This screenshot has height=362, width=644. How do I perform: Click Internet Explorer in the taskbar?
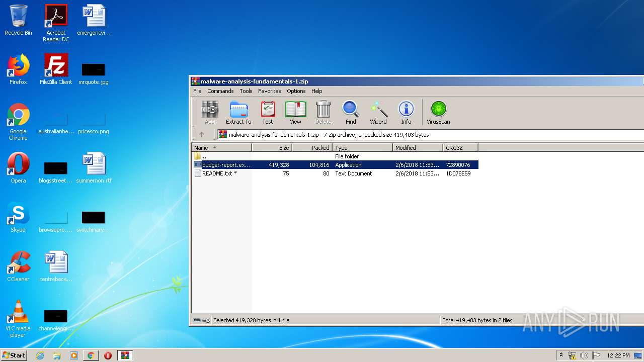pyautogui.click(x=40, y=355)
